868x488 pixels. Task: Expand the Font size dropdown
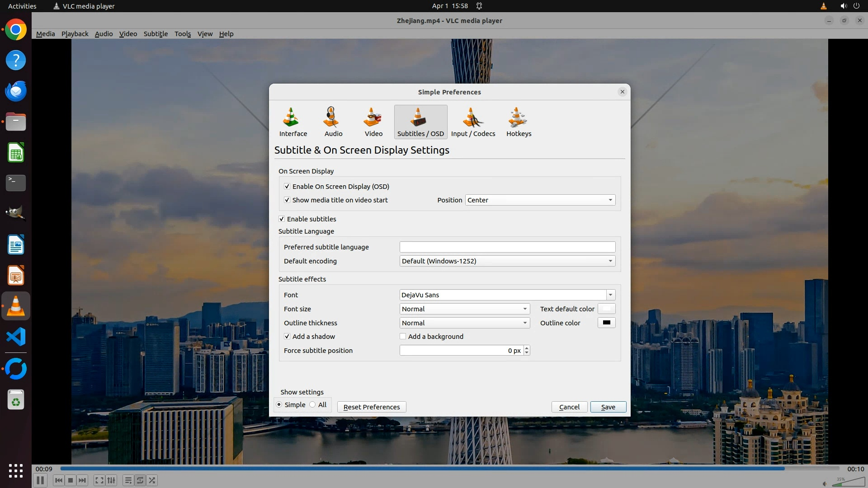click(x=464, y=309)
